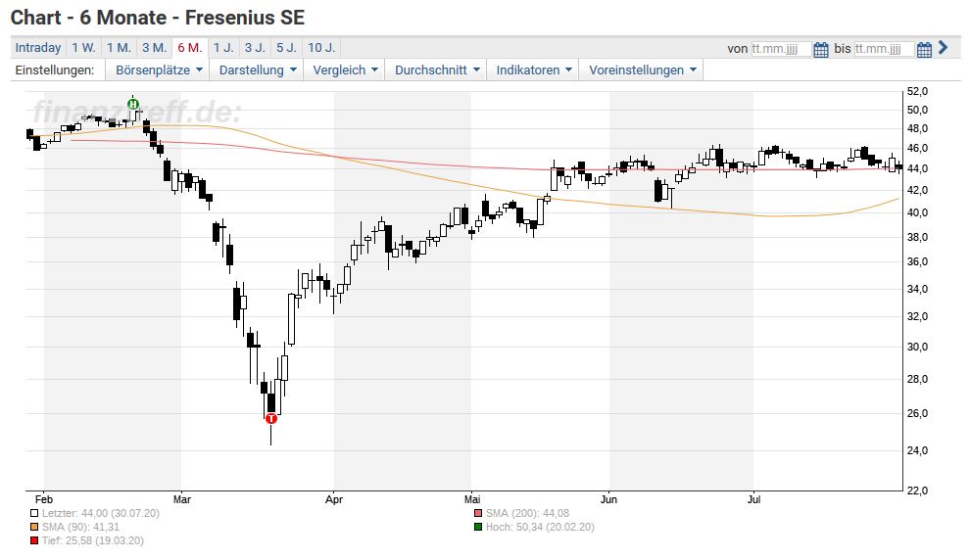Image resolution: width=970 pixels, height=560 pixels.
Task: Click the white Letzter legend swatch
Action: (34, 513)
